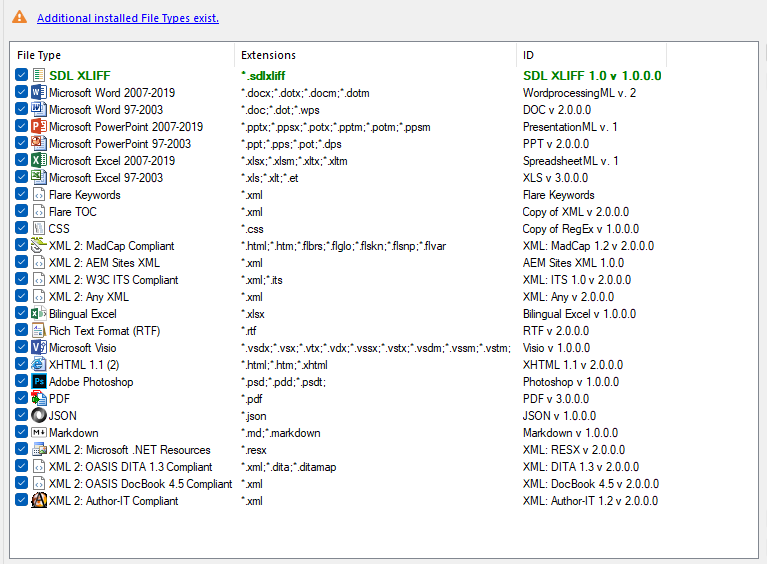Viewport: 767px width, 564px height.
Task: Uncheck the SDL XLIFF checkbox
Action: click(x=21, y=75)
